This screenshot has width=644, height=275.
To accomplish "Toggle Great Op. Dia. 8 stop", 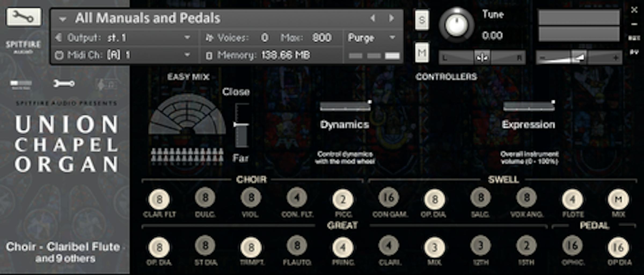I will tap(159, 247).
